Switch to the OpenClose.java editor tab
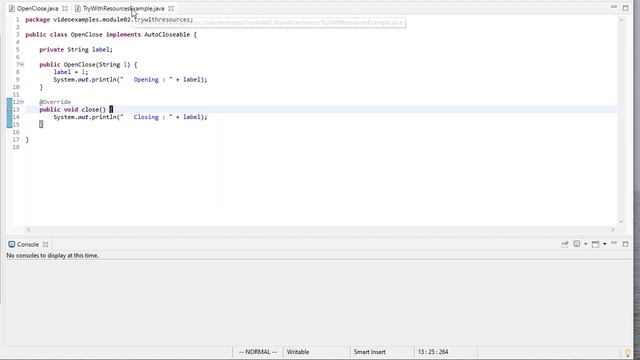Viewport: 640px width, 360px height. 38,8
